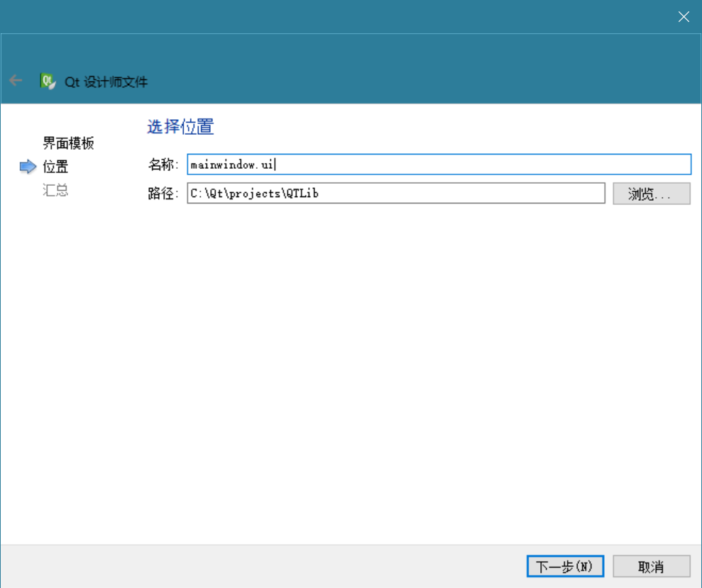Select the 位置 step in the sidebar

56,167
